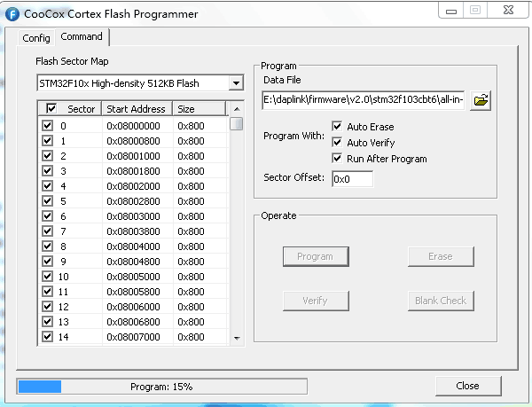Uncheck sector 0 checkbox
This screenshot has height=407, width=532.
[x=48, y=126]
